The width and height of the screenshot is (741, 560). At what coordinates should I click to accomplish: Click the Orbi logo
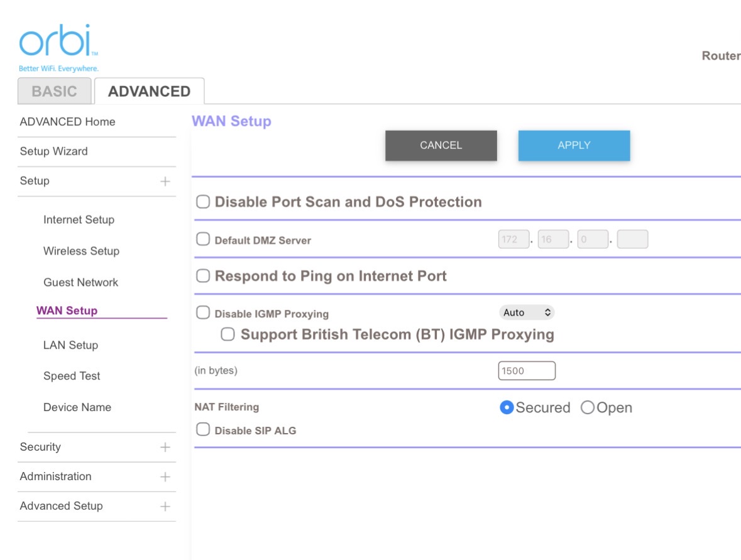(x=58, y=48)
